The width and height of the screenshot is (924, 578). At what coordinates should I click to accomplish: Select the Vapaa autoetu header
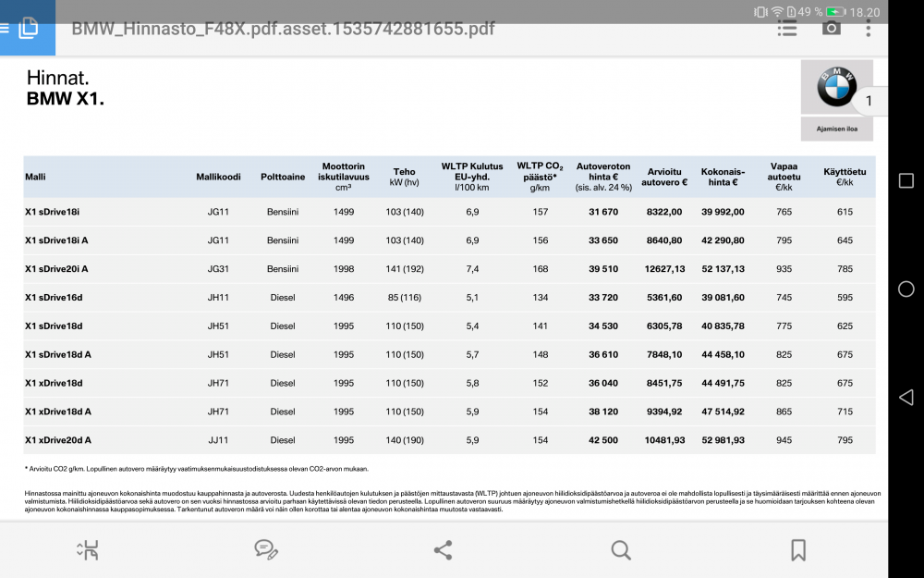pyautogui.click(x=784, y=177)
